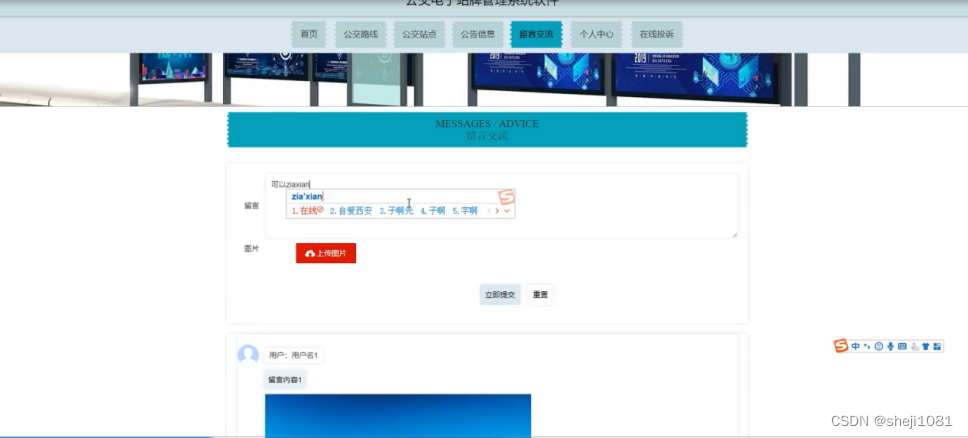Screen dimensions: 968x438
Task: Click the user avatar beside 用户名1
Action: tap(248, 355)
